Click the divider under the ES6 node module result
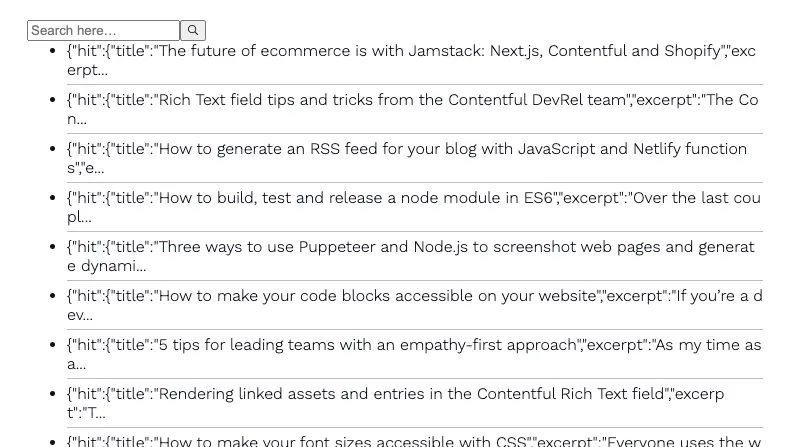806x447 pixels. [415, 231]
